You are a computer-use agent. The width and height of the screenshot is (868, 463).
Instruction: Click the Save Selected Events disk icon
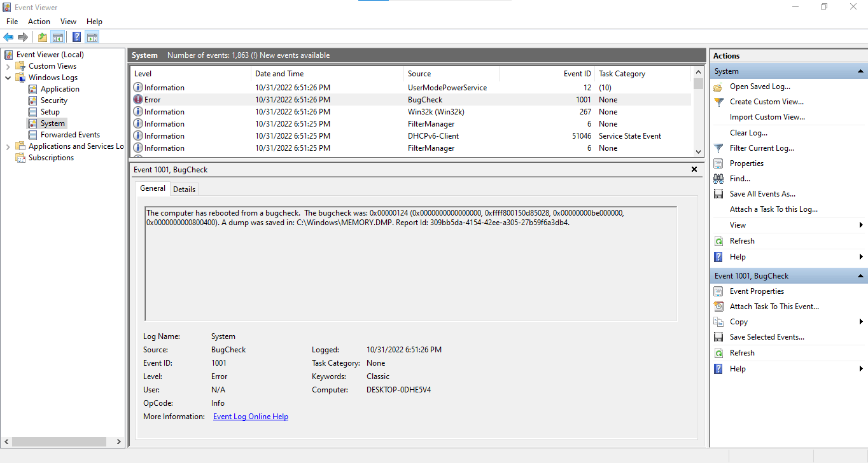(x=718, y=337)
